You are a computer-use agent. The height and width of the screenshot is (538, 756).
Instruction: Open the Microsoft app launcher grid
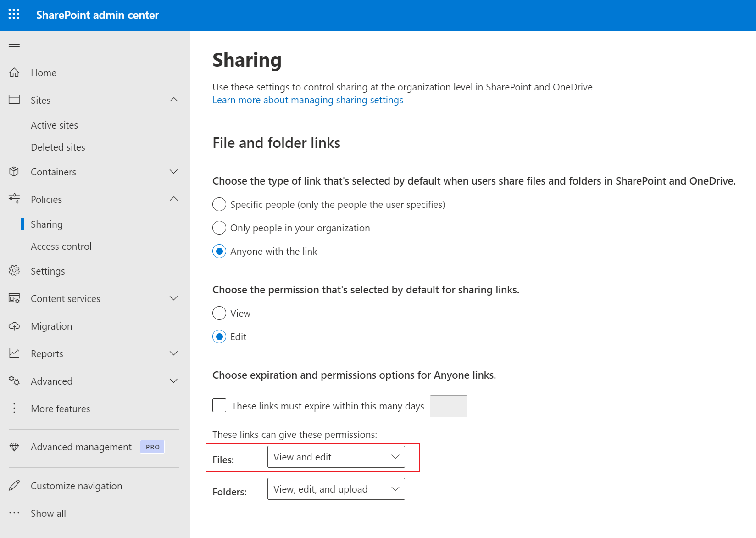pyautogui.click(x=14, y=14)
